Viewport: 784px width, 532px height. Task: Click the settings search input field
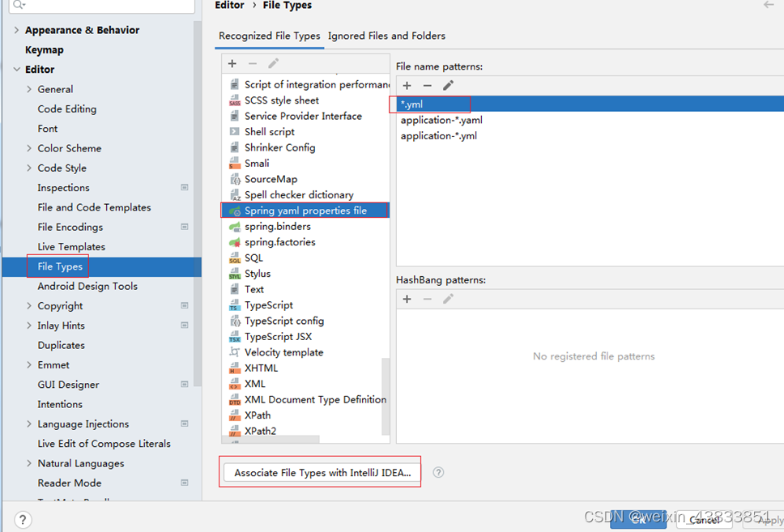click(101, 5)
